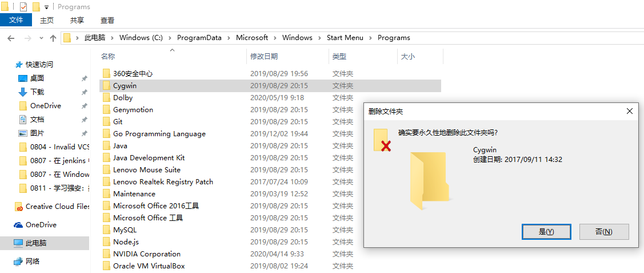Open the 0811 - 学习强安 folder shortcut

[x=59, y=188]
